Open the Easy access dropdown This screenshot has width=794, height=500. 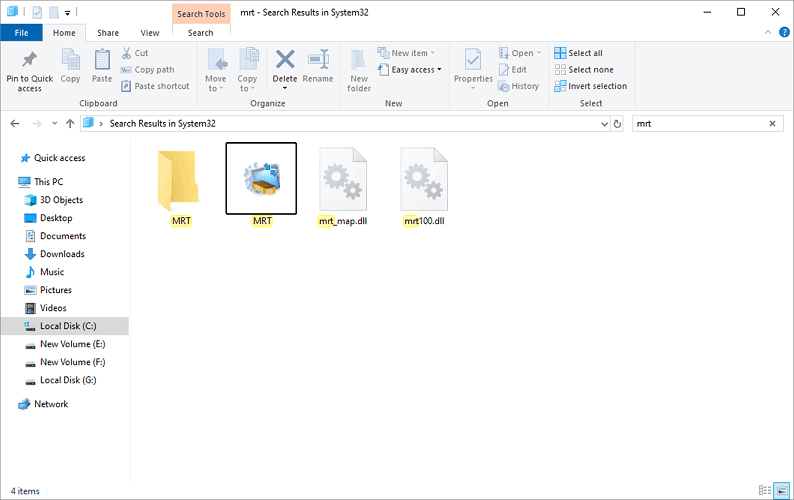[x=410, y=69]
